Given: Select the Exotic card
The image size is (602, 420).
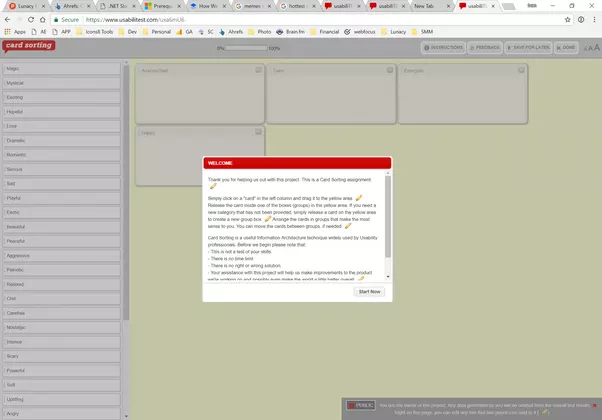Looking at the screenshot, I should 61,212.
